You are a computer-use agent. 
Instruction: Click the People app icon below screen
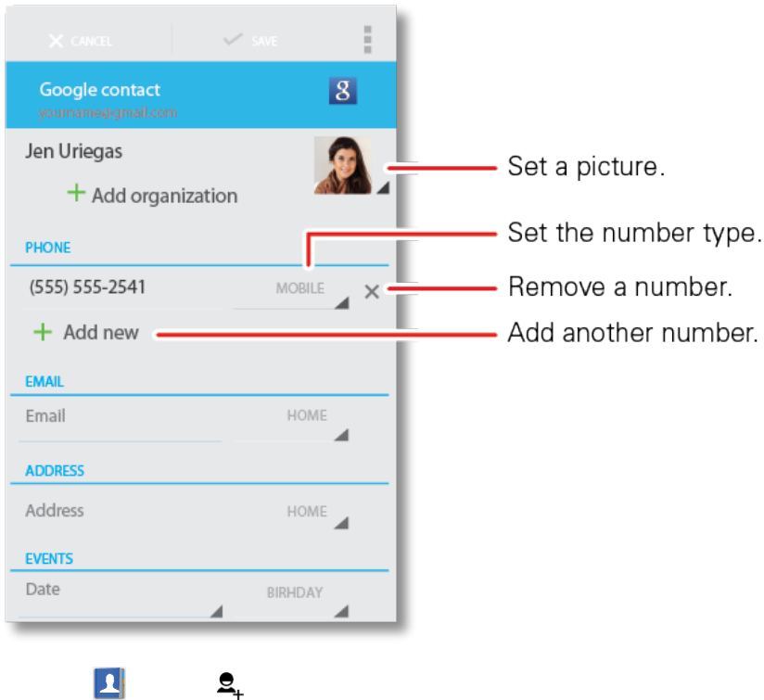click(109, 683)
